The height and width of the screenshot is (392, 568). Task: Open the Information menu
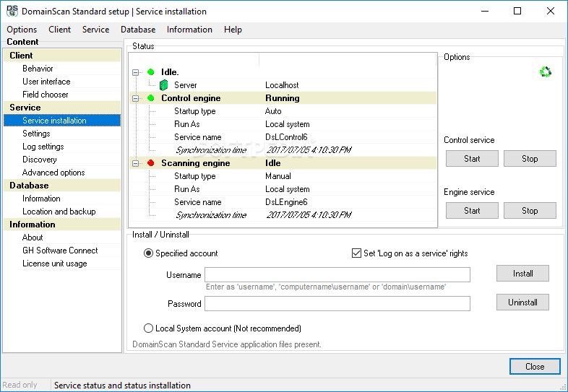189,30
